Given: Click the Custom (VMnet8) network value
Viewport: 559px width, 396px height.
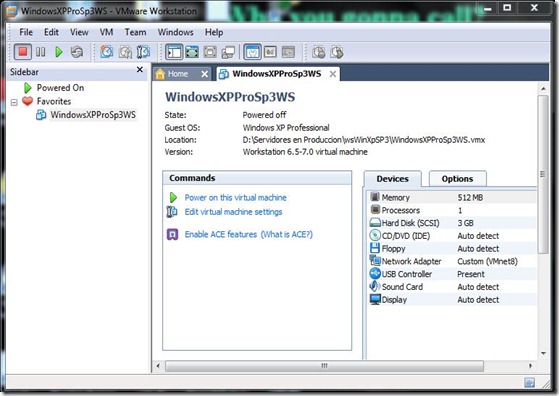Looking at the screenshot, I should pos(487,261).
